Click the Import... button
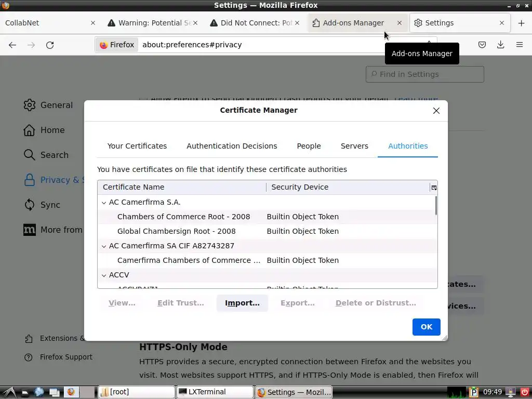This screenshot has width=532, height=399. click(x=242, y=303)
